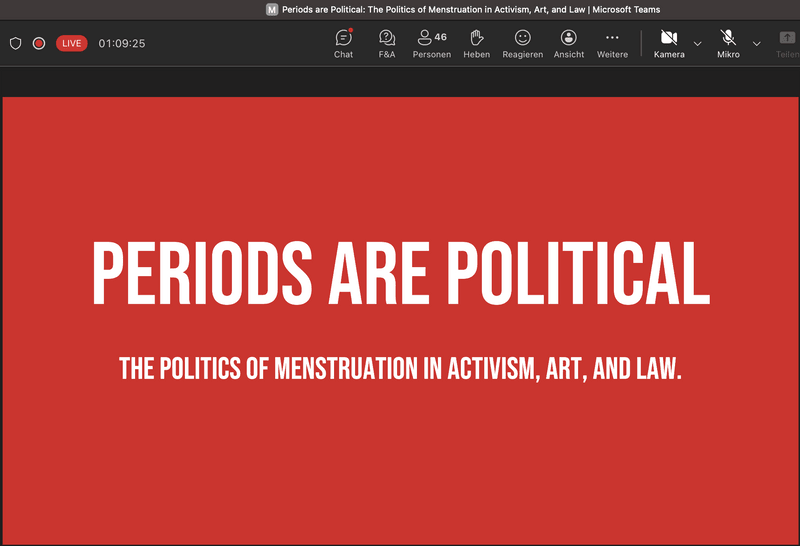This screenshot has width=800, height=546.
Task: Open the F&A questions panel
Action: (387, 43)
